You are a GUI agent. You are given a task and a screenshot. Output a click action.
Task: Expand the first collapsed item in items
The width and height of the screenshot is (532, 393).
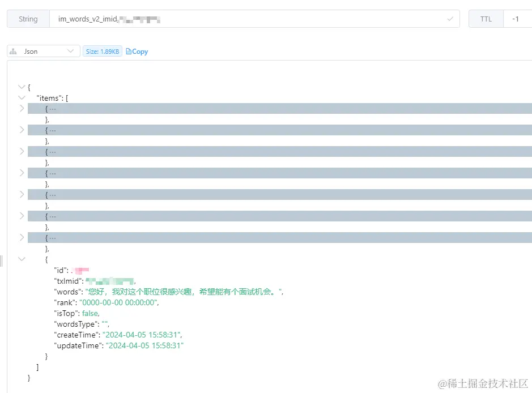click(22, 109)
